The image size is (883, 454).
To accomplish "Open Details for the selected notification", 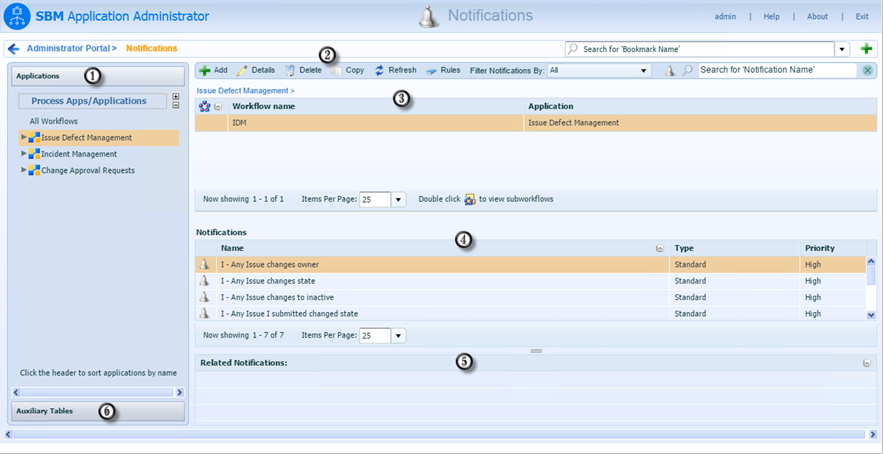I will coord(256,70).
